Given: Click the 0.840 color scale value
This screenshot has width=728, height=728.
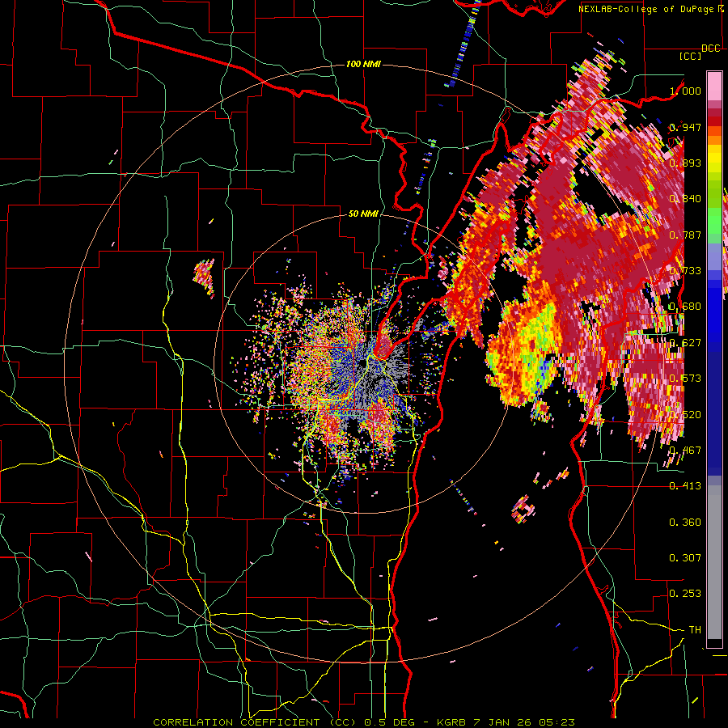Looking at the screenshot, I should 685,199.
